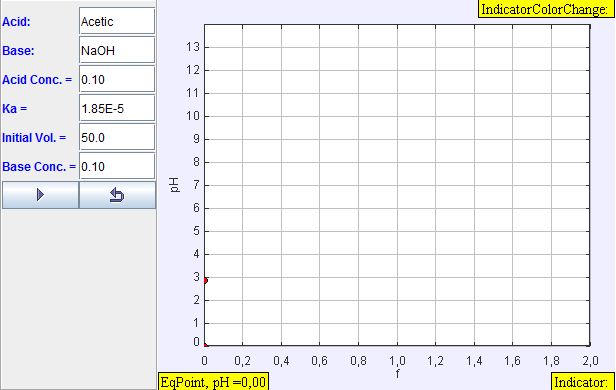Screen dimensions: 616x390
Task: Click the Initial Vol. = label
Action: (34, 137)
